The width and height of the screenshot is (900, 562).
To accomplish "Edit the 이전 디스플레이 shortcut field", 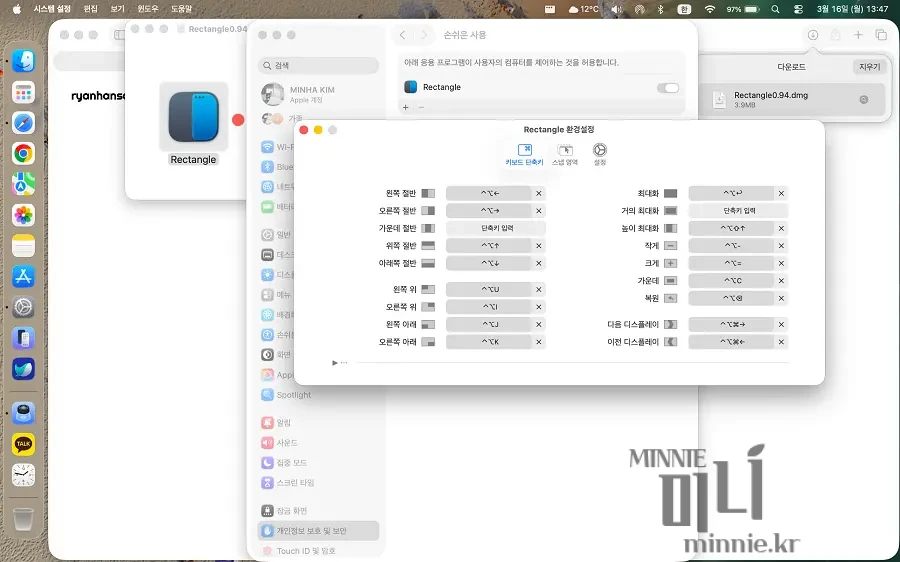I will (732, 342).
